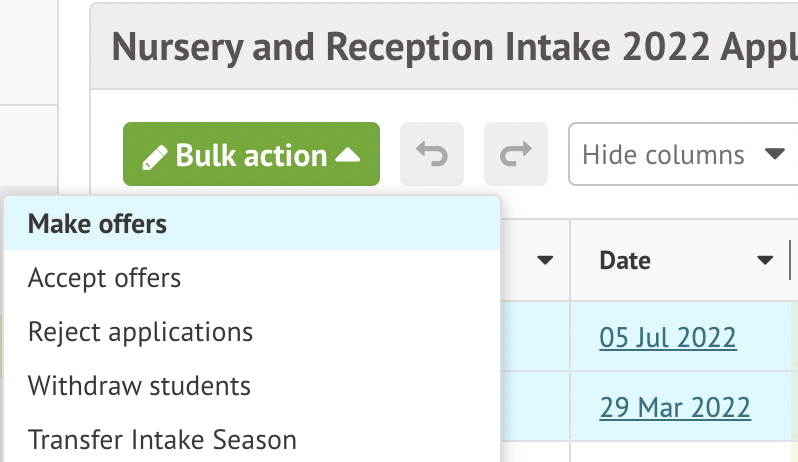Click the empty table cell below 29 Mar 2022

pyautogui.click(x=680, y=452)
